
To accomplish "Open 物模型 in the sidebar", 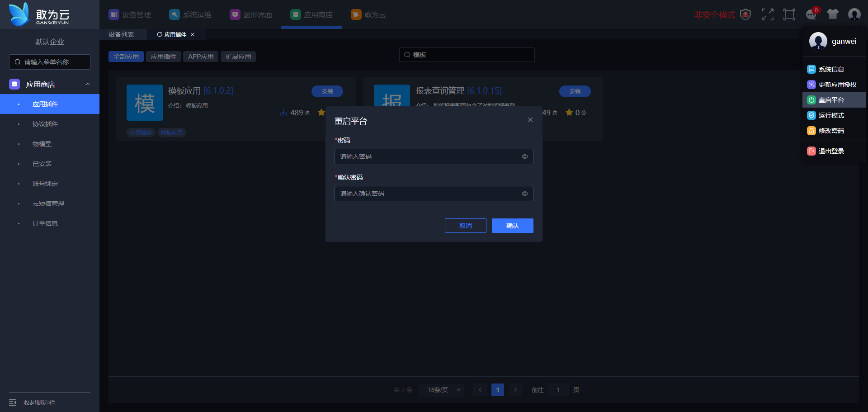I will point(50,144).
